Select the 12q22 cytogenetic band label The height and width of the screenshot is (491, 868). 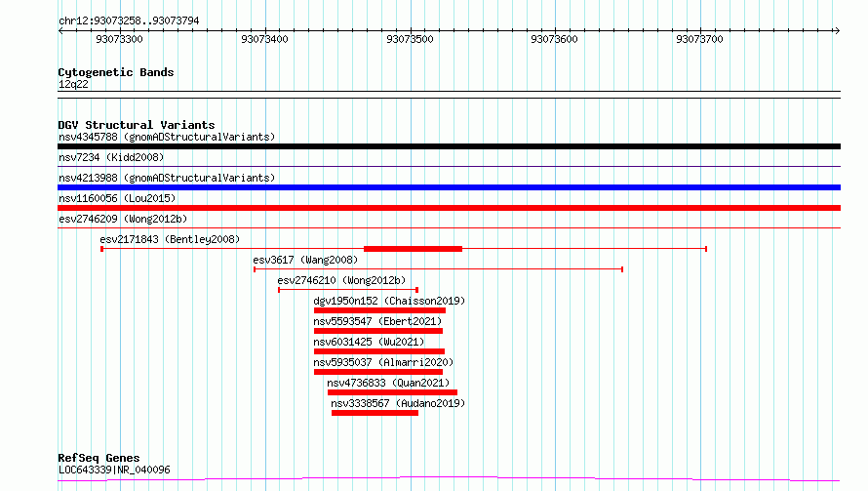(73, 84)
